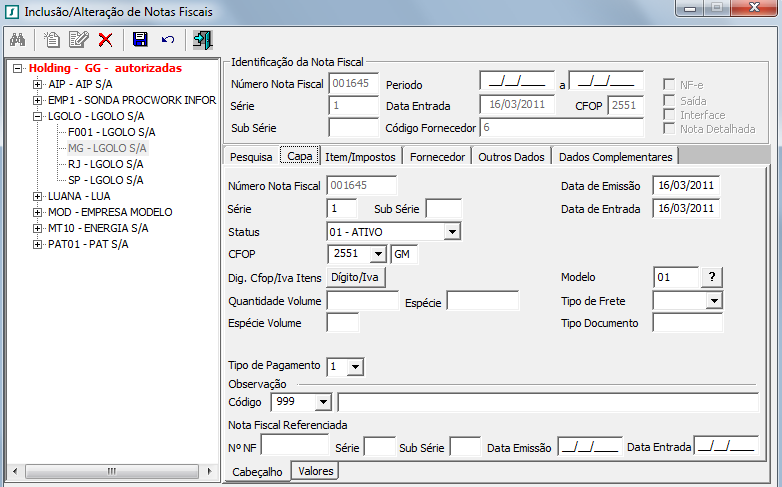Switch to the Item/Impostos tab

click(x=360, y=157)
